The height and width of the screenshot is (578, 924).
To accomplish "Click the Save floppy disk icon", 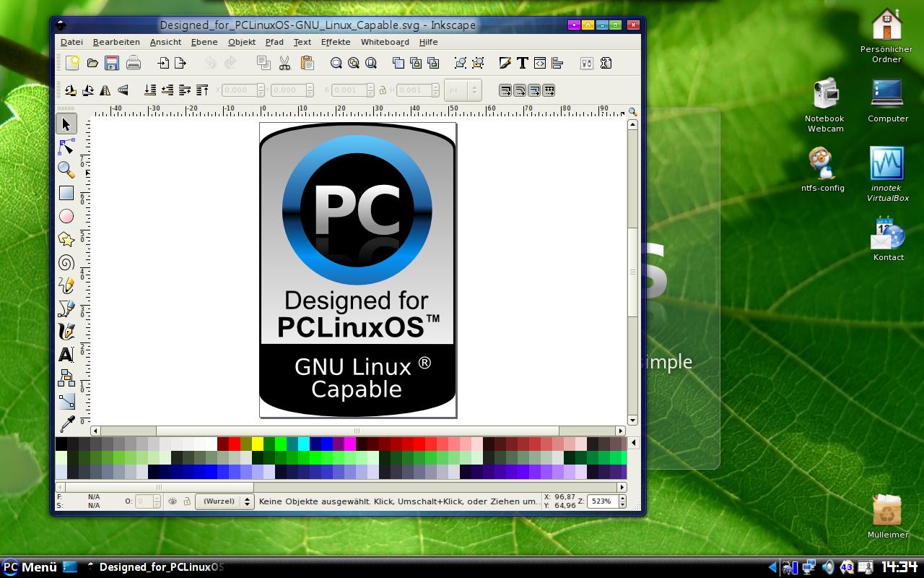I will [112, 63].
